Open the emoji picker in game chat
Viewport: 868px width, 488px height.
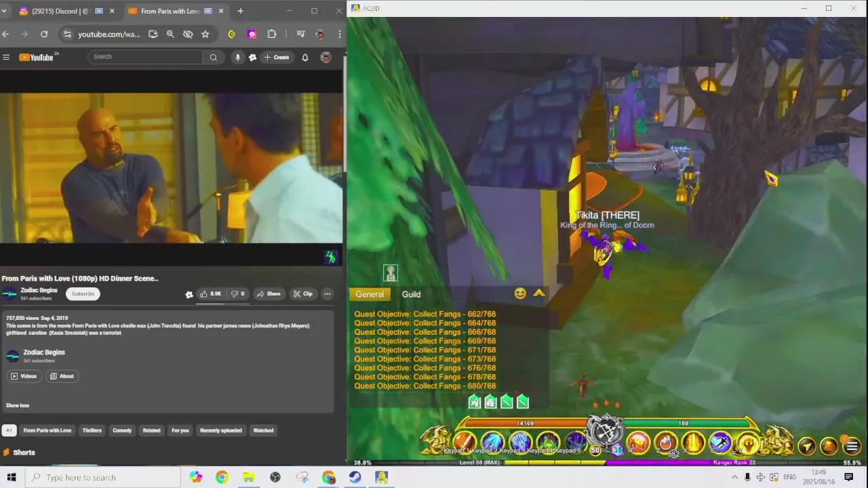pos(520,293)
